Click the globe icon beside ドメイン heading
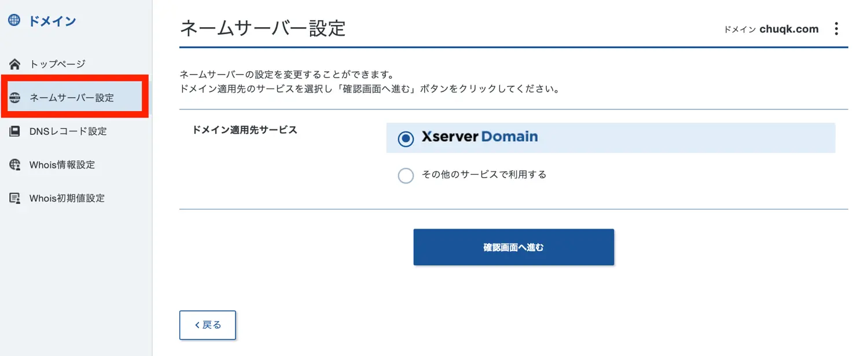 click(14, 21)
